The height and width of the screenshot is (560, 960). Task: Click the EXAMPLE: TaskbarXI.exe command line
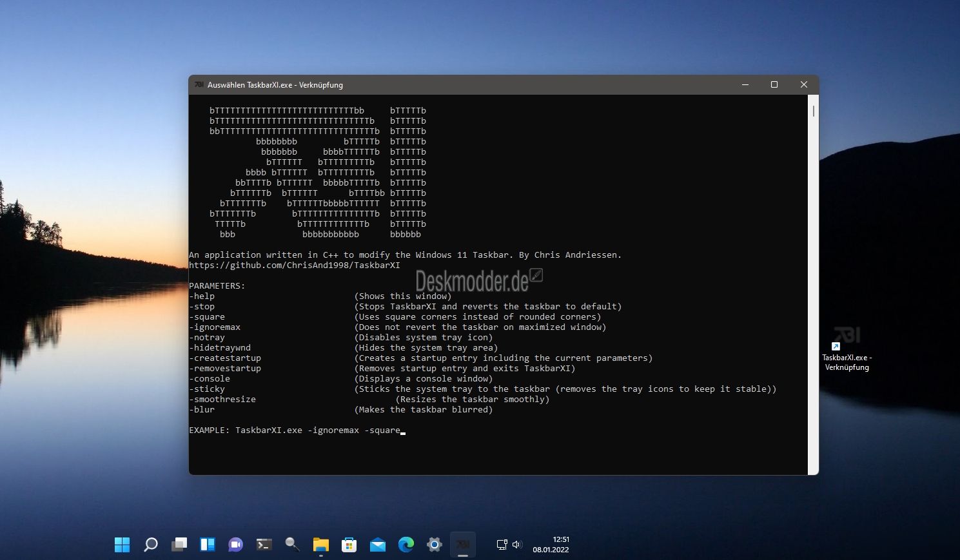tap(295, 430)
